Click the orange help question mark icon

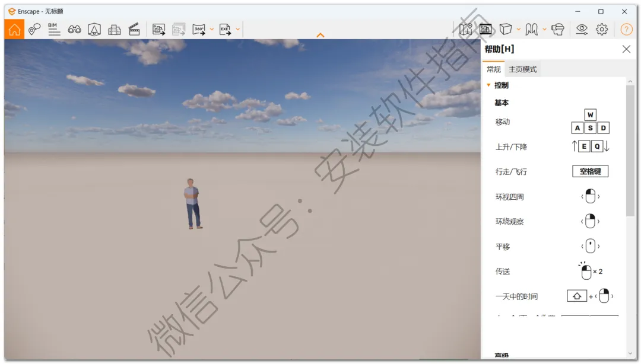[x=626, y=30]
